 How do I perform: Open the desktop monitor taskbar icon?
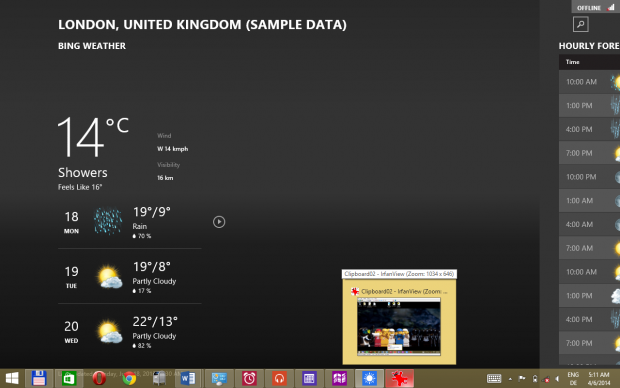[x=219, y=379]
